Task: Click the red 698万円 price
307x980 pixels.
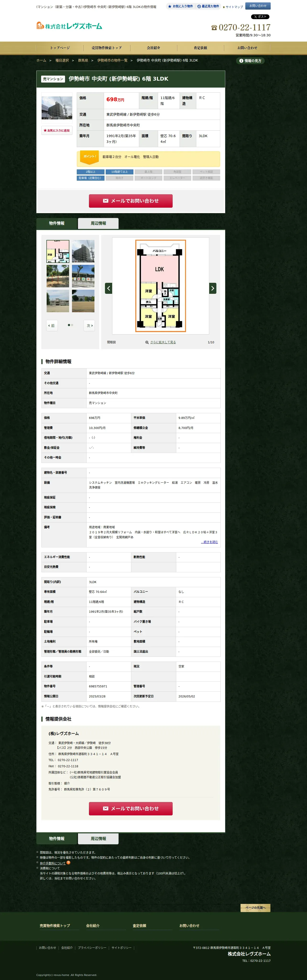Action: point(115,100)
